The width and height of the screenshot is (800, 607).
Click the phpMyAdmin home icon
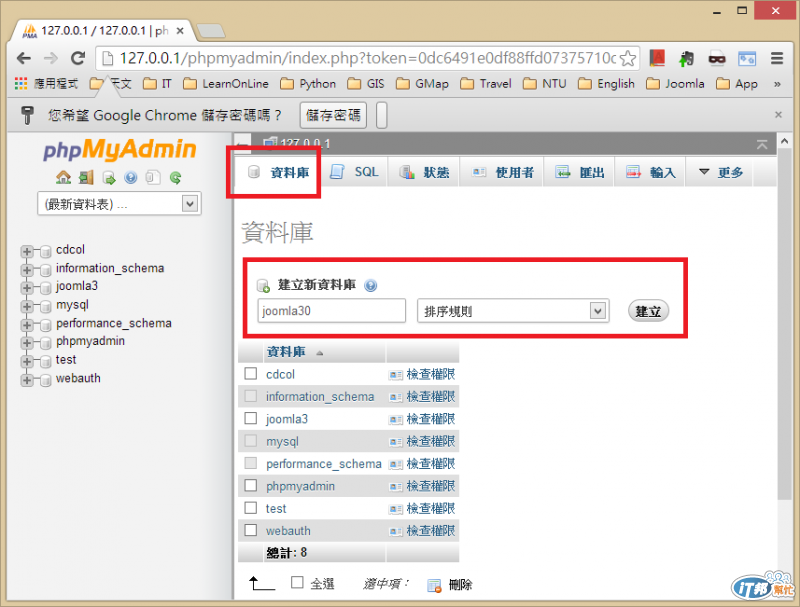(63, 178)
